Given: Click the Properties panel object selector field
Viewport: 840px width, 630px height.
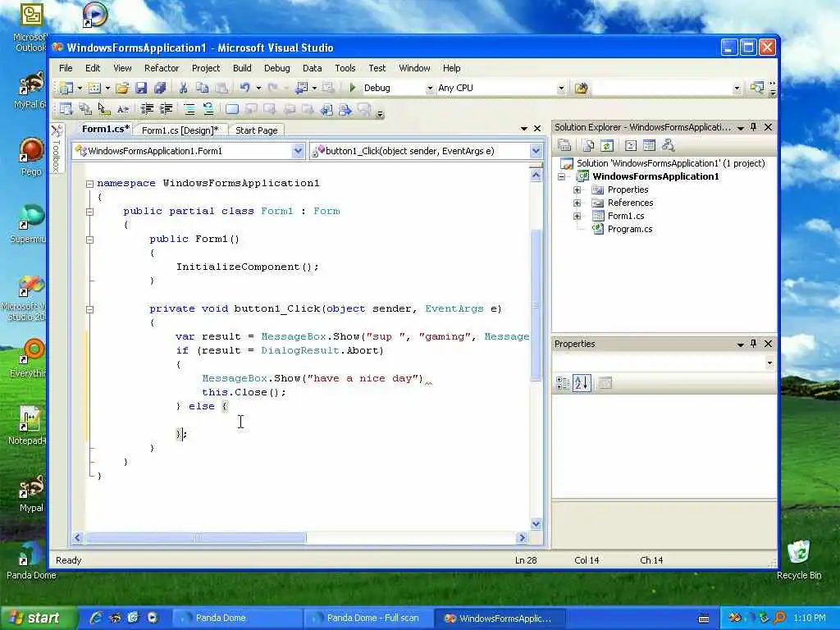Looking at the screenshot, I should tap(664, 363).
